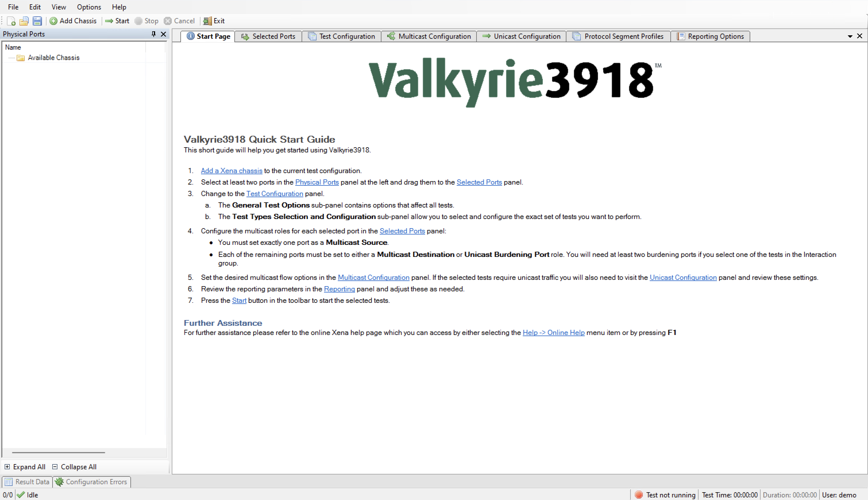The image size is (868, 500).
Task: Open the Configuration Errors bottom tab
Action: point(92,482)
